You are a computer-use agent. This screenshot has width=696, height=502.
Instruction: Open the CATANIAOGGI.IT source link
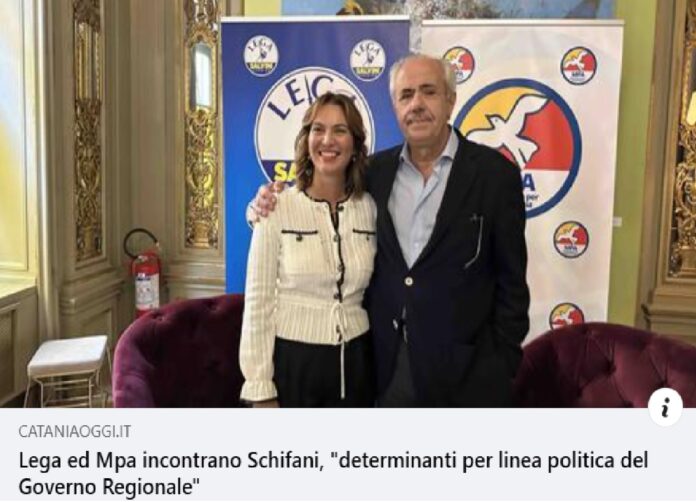pos(75,431)
